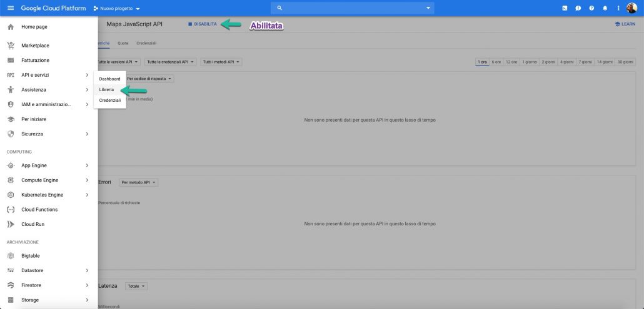Switch to the Credenziali tab
Screen dimensions: 644x309
click(146, 43)
